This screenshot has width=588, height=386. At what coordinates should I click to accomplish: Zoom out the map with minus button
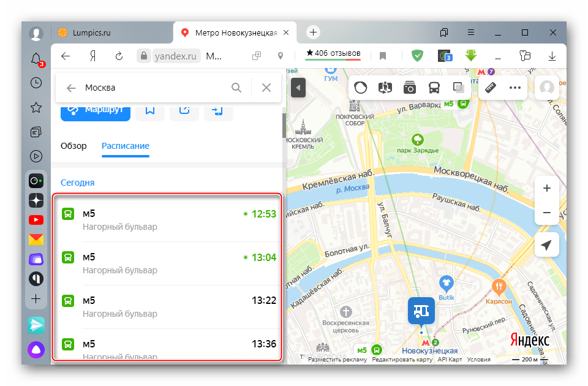[546, 213]
